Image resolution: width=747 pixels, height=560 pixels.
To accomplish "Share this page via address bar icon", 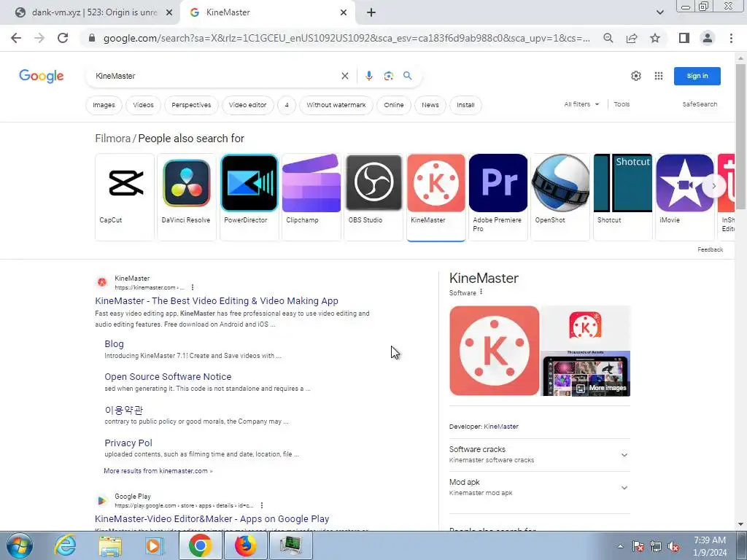I will pos(632,38).
